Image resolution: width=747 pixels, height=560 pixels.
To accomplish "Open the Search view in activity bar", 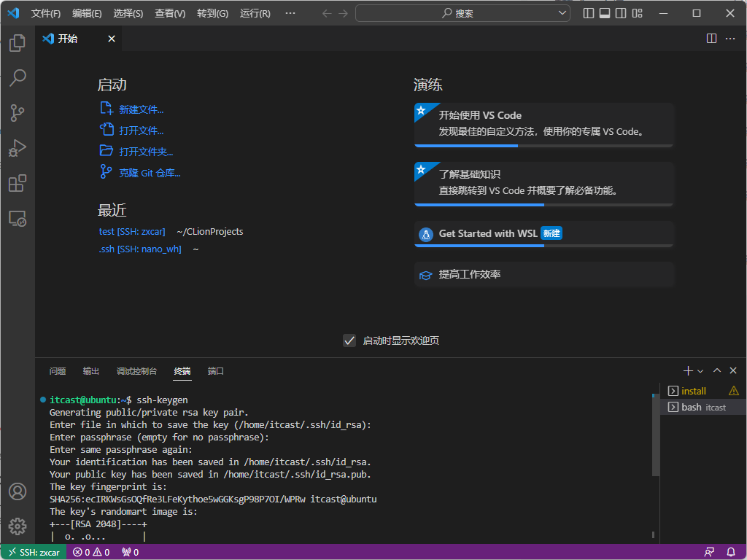I will coord(18,77).
